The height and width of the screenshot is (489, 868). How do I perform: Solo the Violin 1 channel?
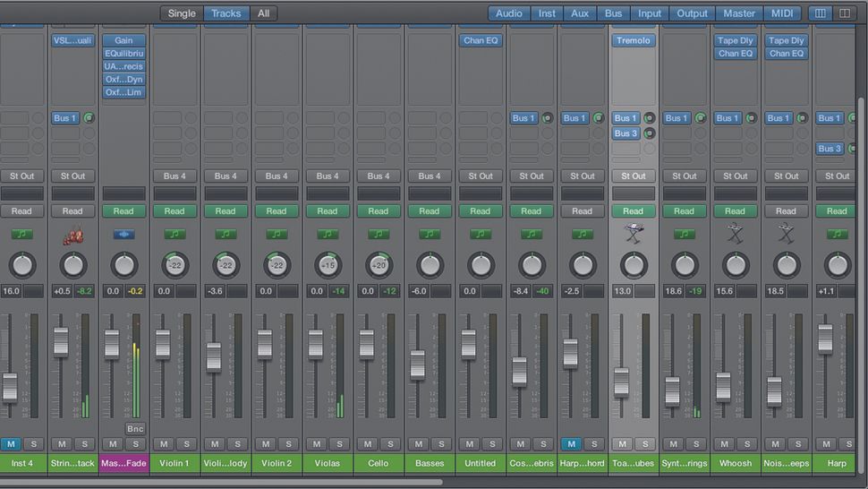pos(186,444)
